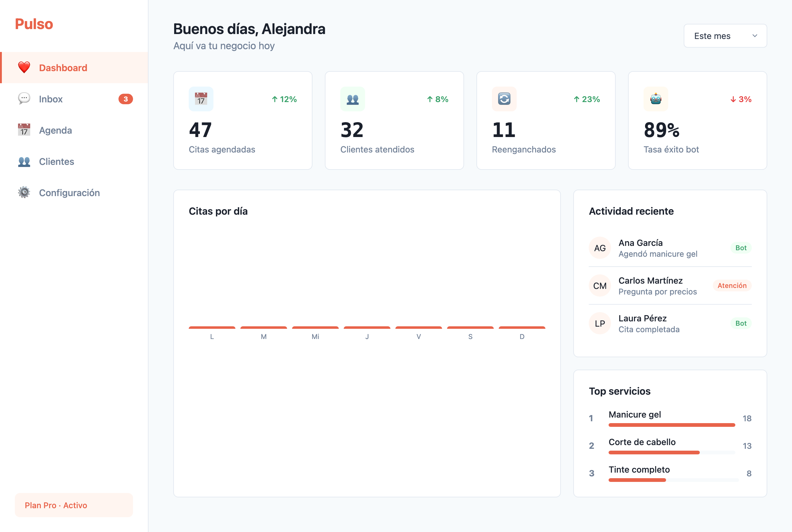Viewport: 792px width, 532px height.
Task: Click the refresh icon in Reenganchados card
Action: (x=504, y=99)
